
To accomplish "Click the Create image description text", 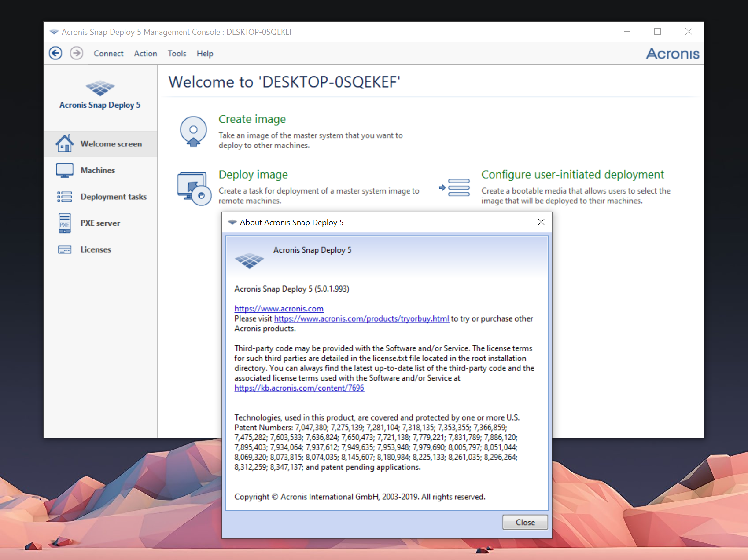I will (310, 140).
